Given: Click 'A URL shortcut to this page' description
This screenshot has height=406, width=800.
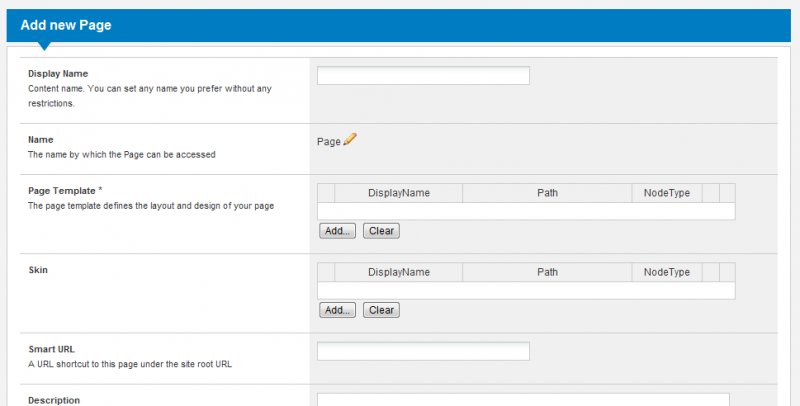Looking at the screenshot, I should 130,364.
